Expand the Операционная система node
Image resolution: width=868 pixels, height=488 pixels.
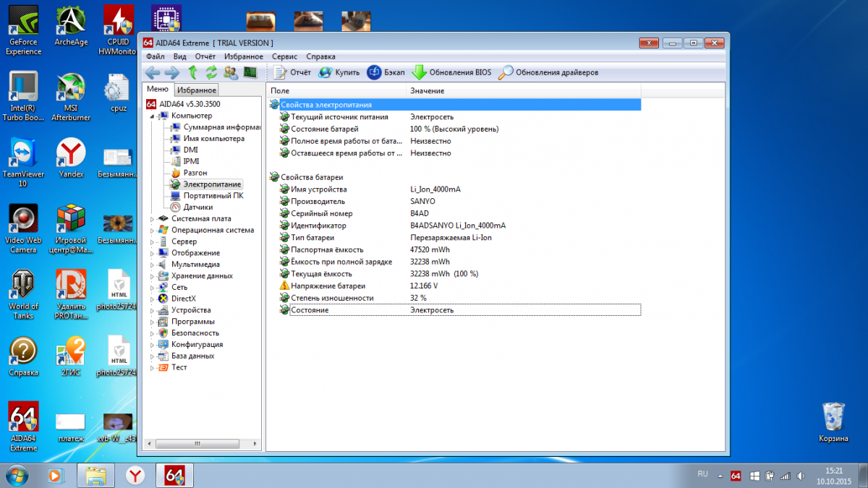[x=153, y=231]
